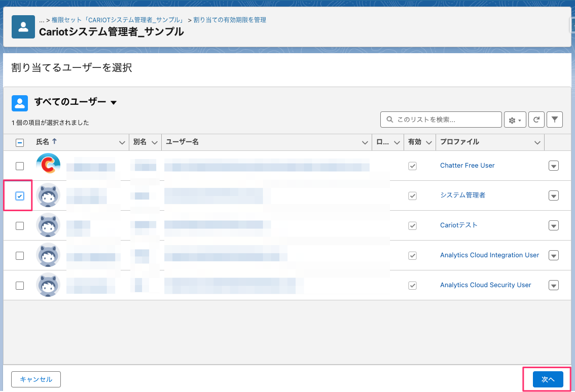Check the Cariotテスト row checkbox

point(20,226)
